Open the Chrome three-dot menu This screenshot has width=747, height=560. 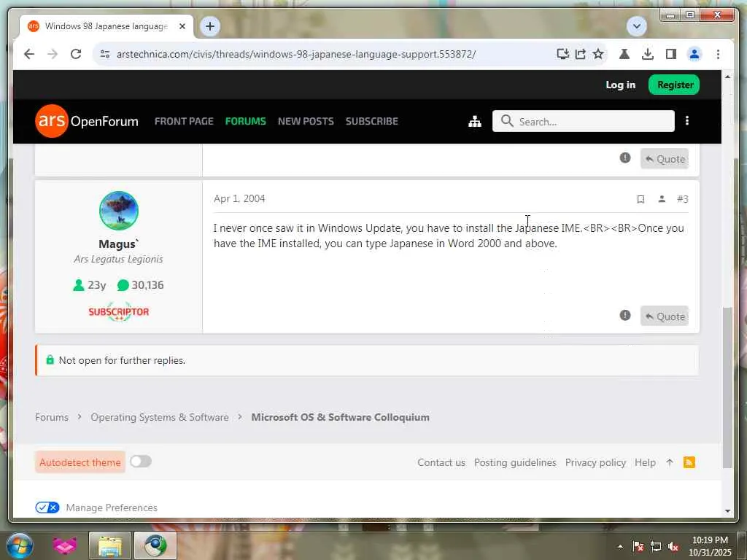point(718,54)
